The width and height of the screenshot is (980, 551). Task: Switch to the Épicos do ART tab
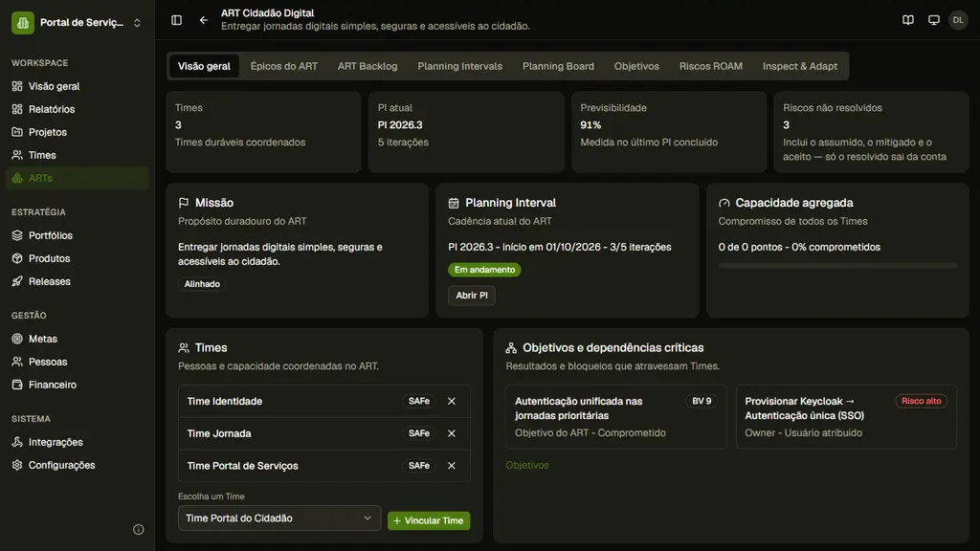click(283, 66)
